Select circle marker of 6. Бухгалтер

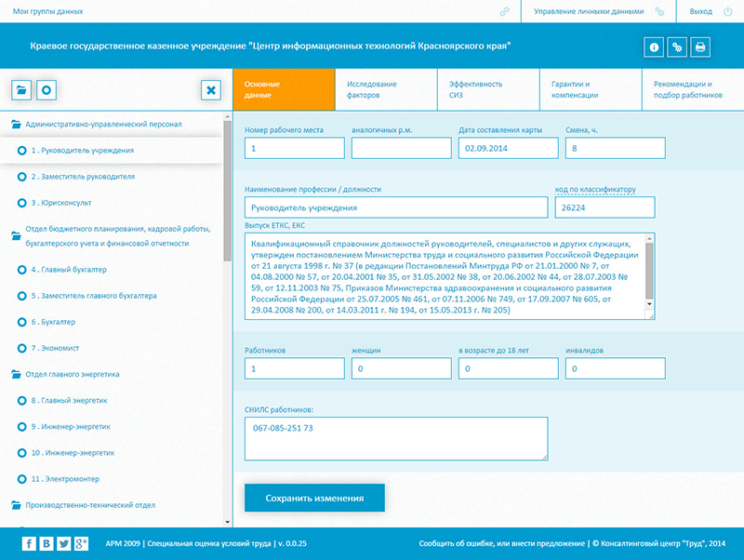click(21, 322)
